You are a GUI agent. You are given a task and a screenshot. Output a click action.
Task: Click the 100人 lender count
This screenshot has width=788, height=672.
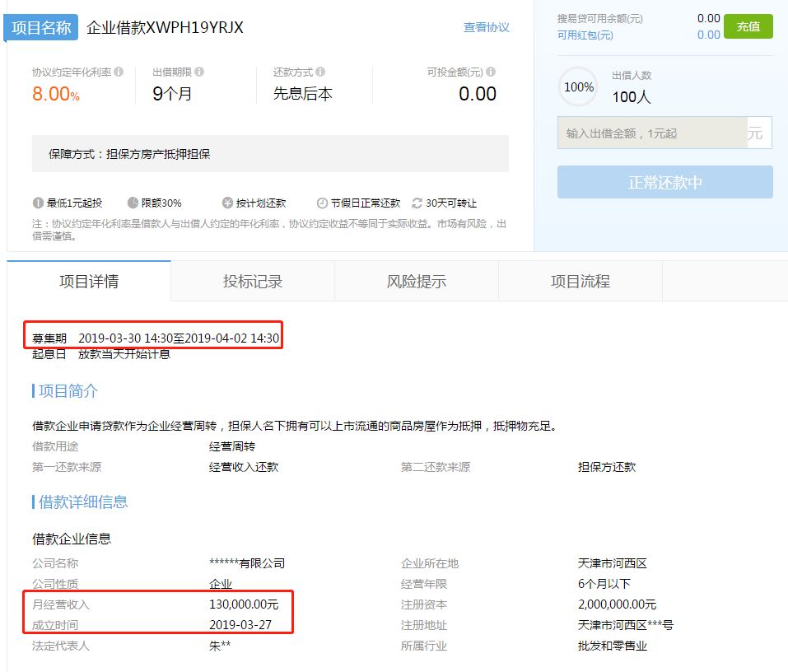(x=632, y=96)
